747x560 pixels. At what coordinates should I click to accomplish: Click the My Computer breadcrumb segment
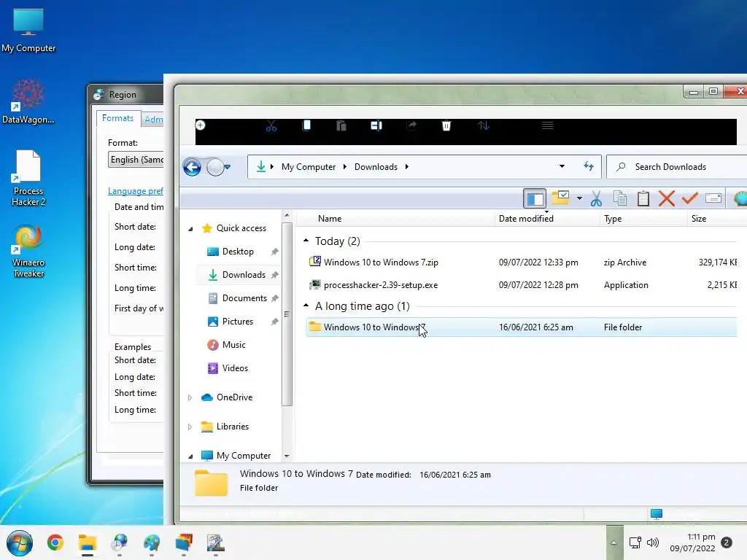309,167
